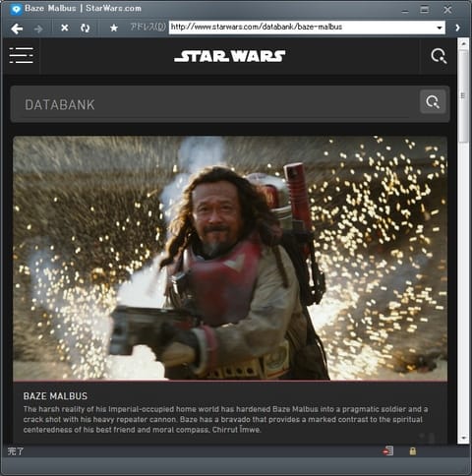Go back with the left arrow button

17,29
